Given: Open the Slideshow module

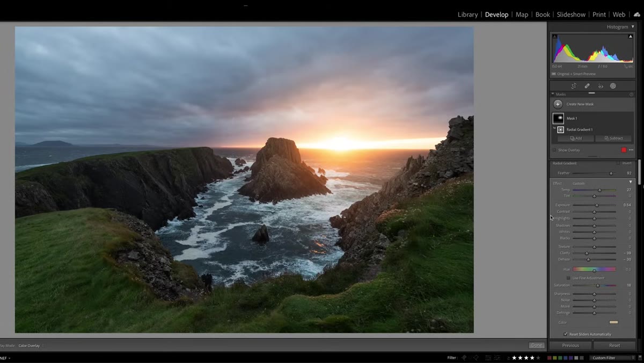Looking at the screenshot, I should (x=571, y=14).
